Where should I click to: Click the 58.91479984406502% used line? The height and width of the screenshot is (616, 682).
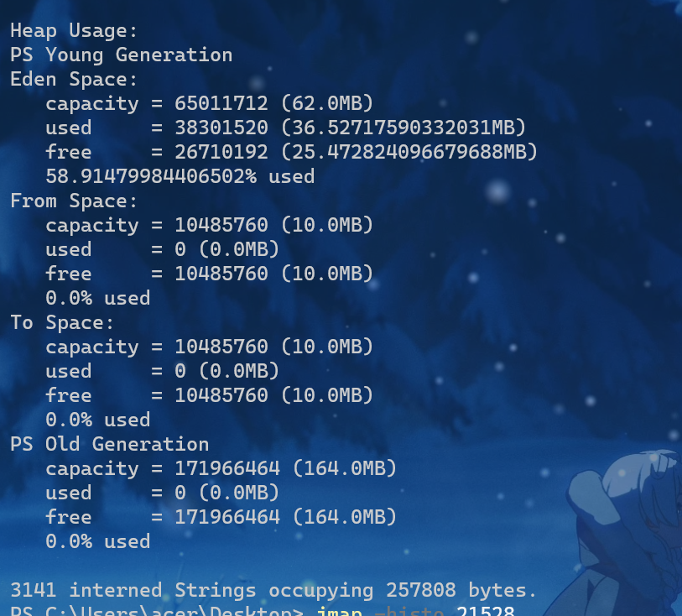(180, 176)
